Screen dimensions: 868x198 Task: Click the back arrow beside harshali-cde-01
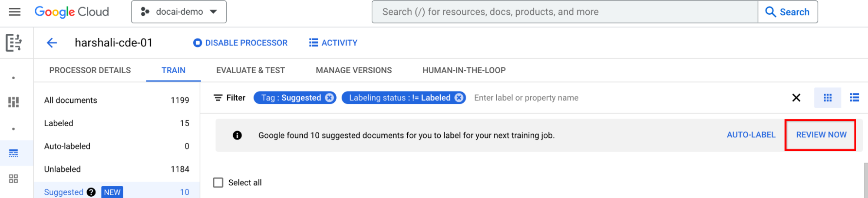pyautogui.click(x=52, y=42)
